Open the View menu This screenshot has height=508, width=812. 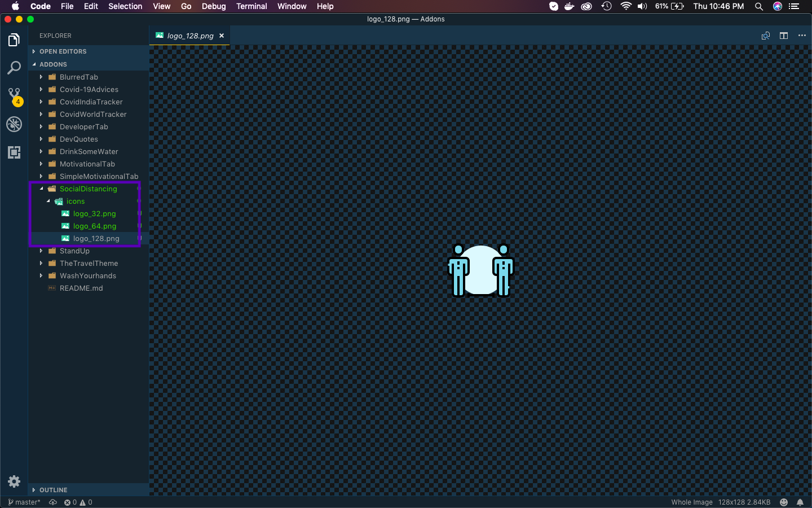click(162, 6)
